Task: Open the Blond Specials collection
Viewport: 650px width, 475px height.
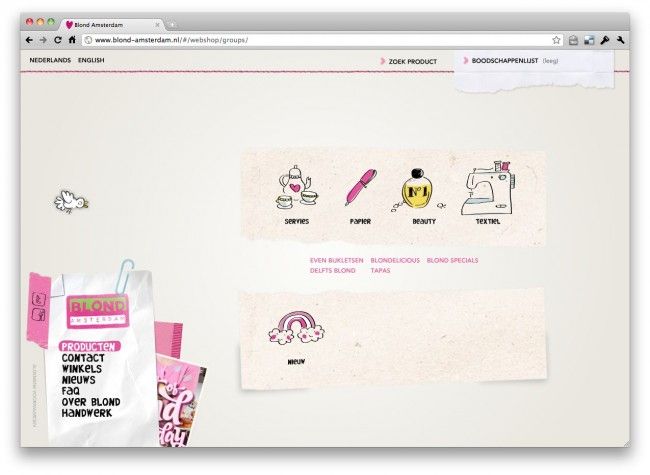Action: [x=452, y=260]
